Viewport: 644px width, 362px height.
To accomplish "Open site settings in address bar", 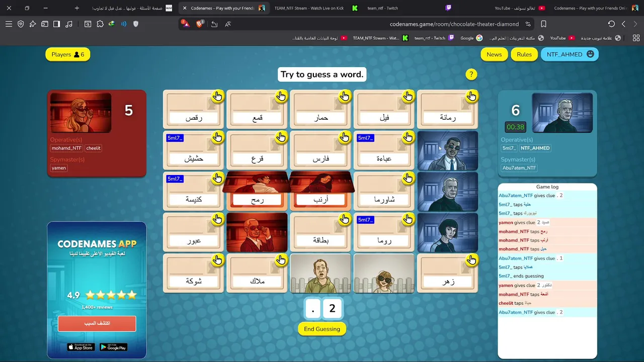I will (528, 24).
